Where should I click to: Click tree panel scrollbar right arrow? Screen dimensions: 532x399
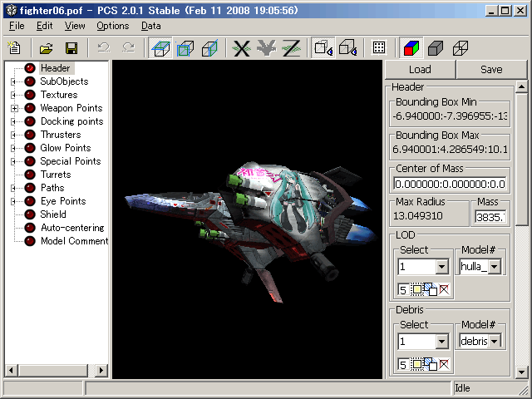[x=101, y=370]
